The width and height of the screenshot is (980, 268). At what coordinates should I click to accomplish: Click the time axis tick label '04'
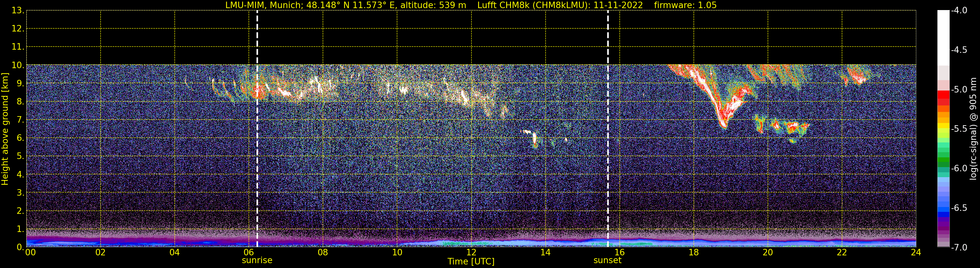pos(174,252)
